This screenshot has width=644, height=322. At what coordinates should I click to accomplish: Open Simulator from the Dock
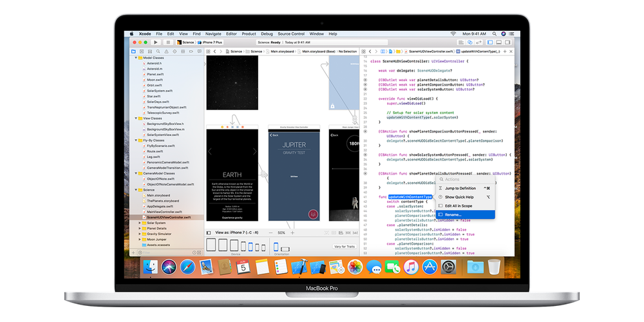tap(318, 267)
